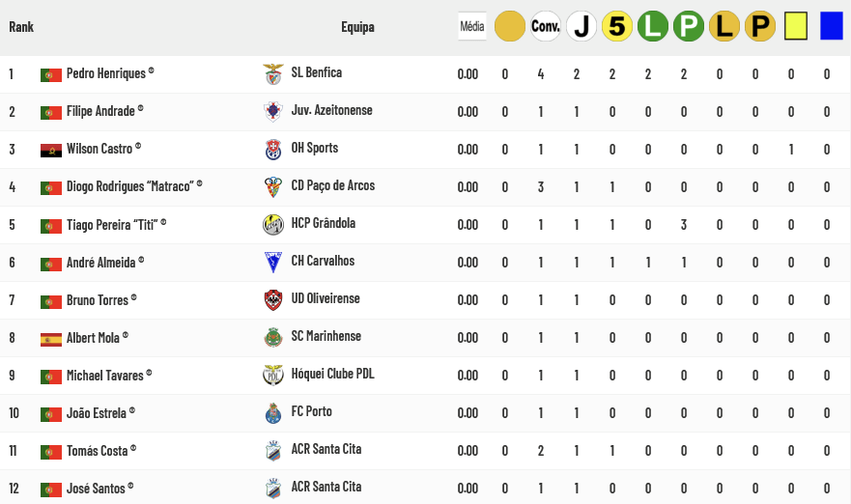This screenshot has height=504, width=851.
Task: Click the white J column header icon
Action: tap(582, 26)
